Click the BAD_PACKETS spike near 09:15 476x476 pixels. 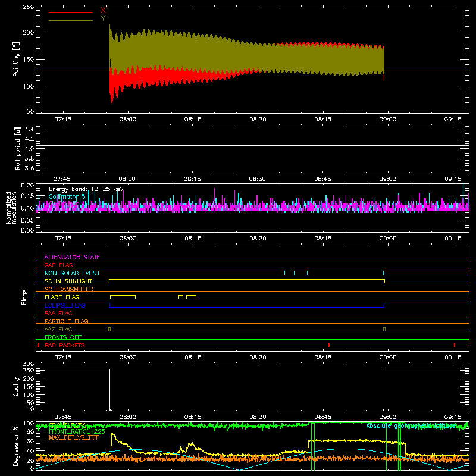[x=455, y=345]
